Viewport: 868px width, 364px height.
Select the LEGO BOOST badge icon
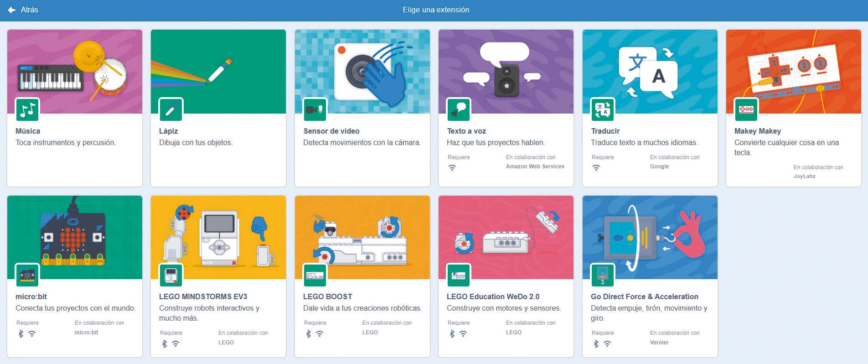click(315, 275)
